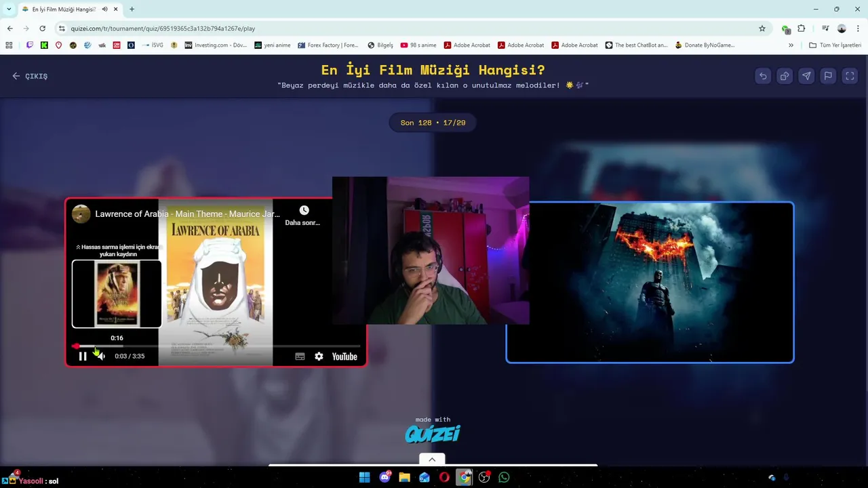The height and width of the screenshot is (488, 868).
Task: Click Chrome icon in the taskbar
Action: (464, 477)
